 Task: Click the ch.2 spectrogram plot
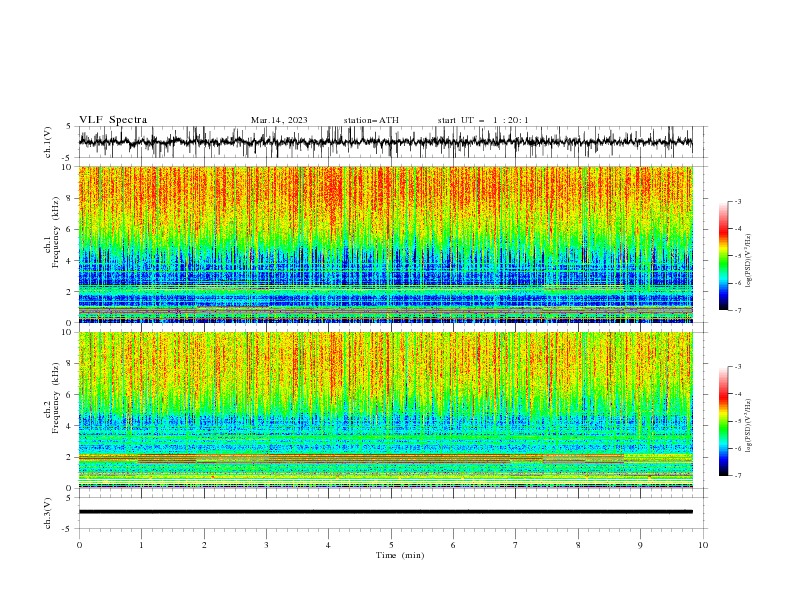coord(386,410)
